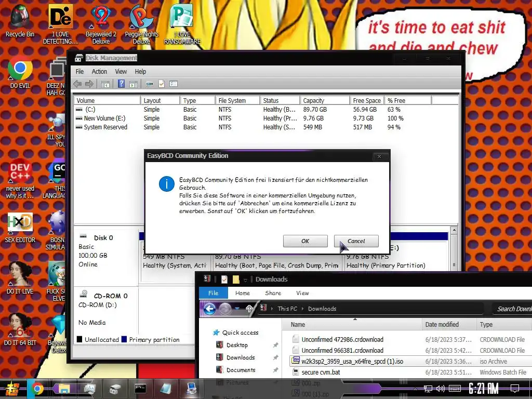Screen dimensions: 532x399
Task: Sort by the File System column header
Action: point(237,100)
